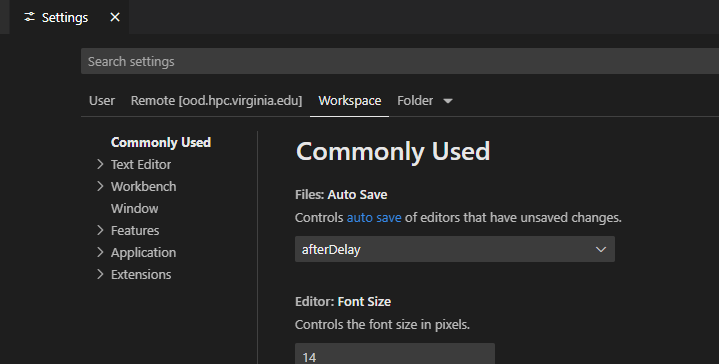The image size is (719, 364).
Task: Select the Workspace settings scope
Action: (350, 100)
